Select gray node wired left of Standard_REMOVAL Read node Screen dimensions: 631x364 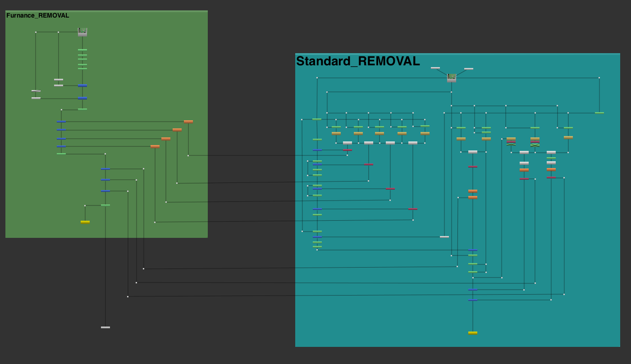coord(435,68)
